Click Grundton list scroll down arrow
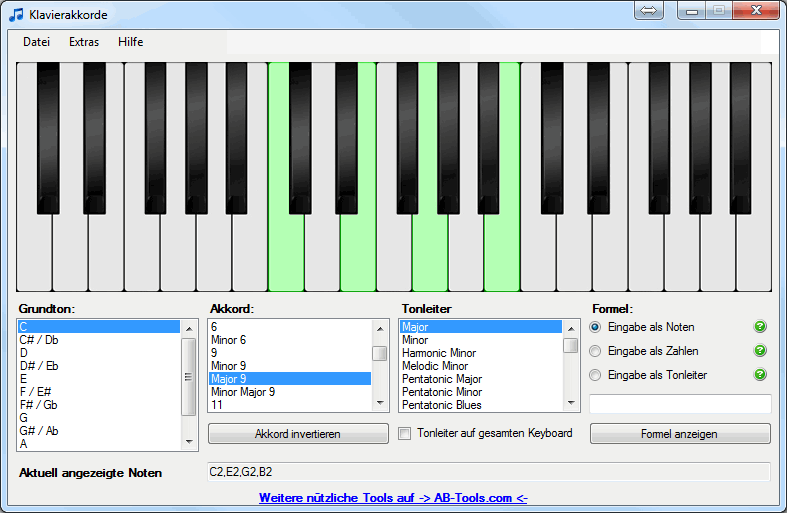787x513 pixels. (189, 442)
